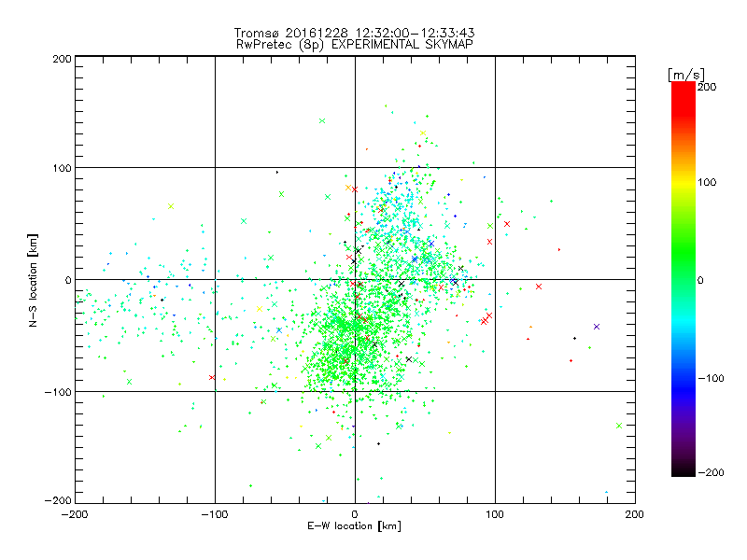The height and width of the screenshot is (560, 747).
Task: Click the 'E-W location [km]' axis label
Action: click(354, 525)
